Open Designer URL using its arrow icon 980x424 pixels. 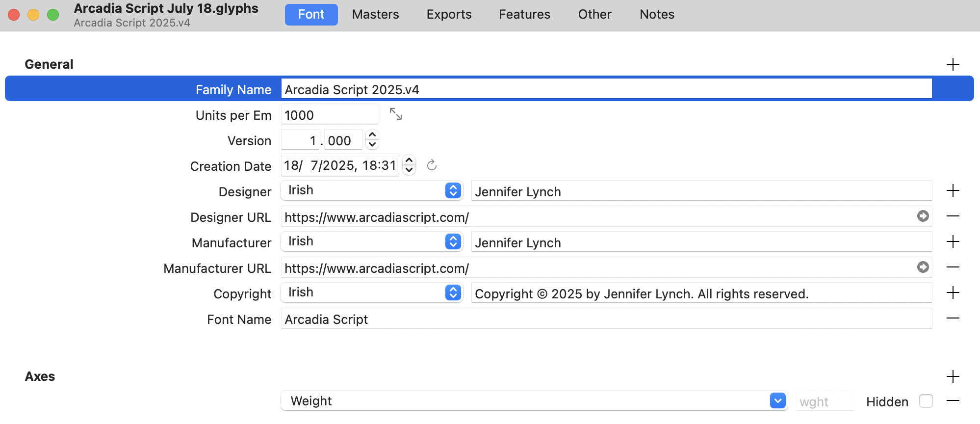pyautogui.click(x=923, y=216)
